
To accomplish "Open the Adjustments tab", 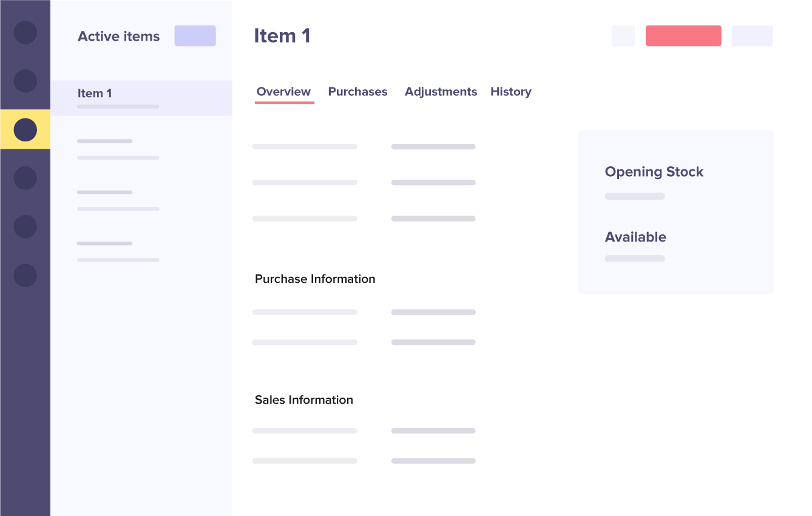I will [x=441, y=92].
